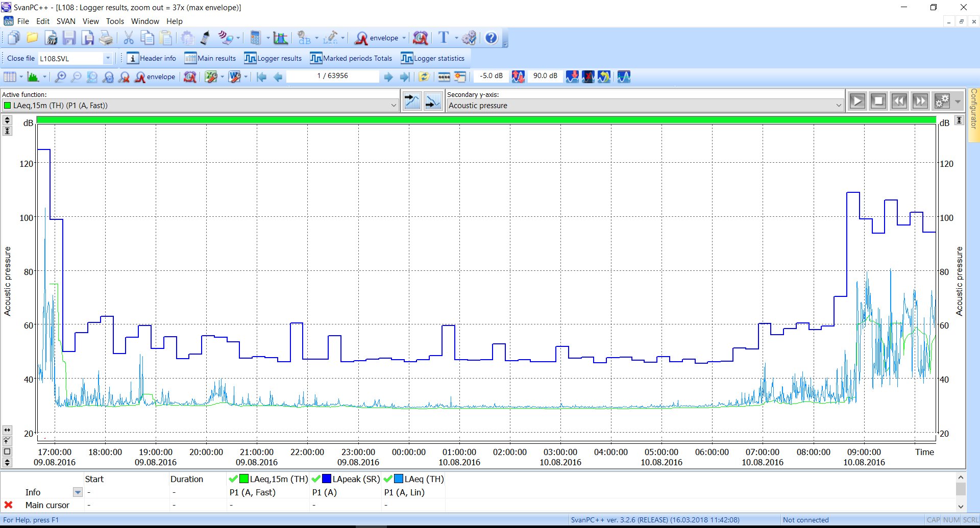This screenshot has height=528, width=980.
Task: Open the calculator tool icon
Action: 255,38
